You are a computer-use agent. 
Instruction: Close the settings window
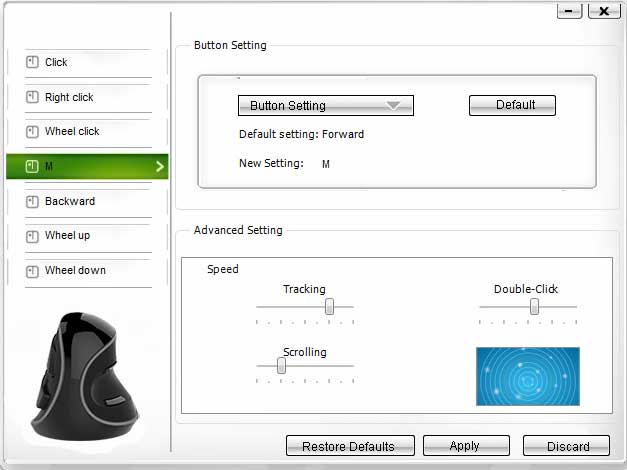click(604, 10)
